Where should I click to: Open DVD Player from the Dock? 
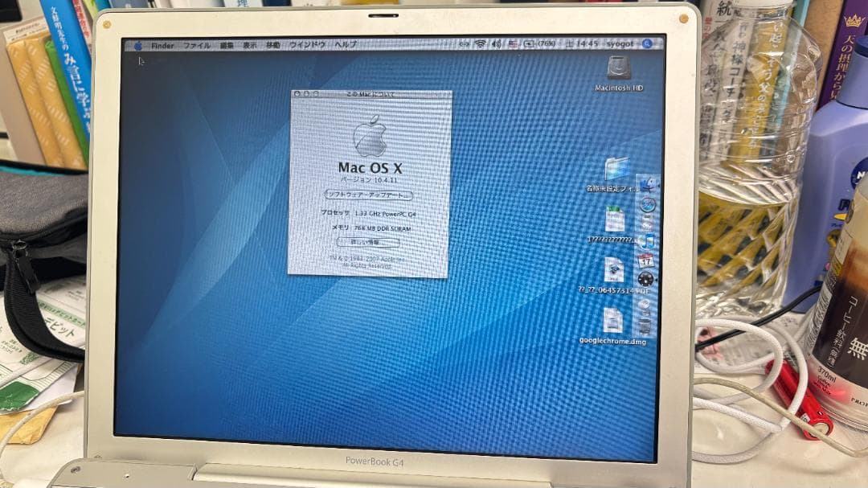tap(645, 281)
